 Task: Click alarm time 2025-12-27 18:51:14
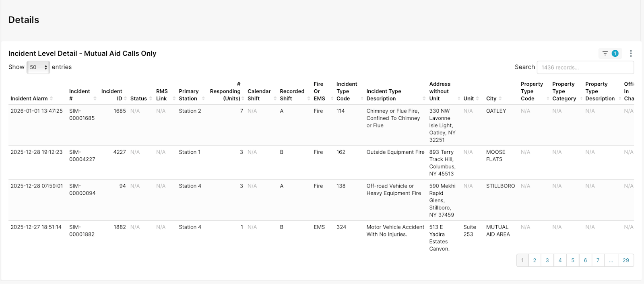tap(36, 227)
